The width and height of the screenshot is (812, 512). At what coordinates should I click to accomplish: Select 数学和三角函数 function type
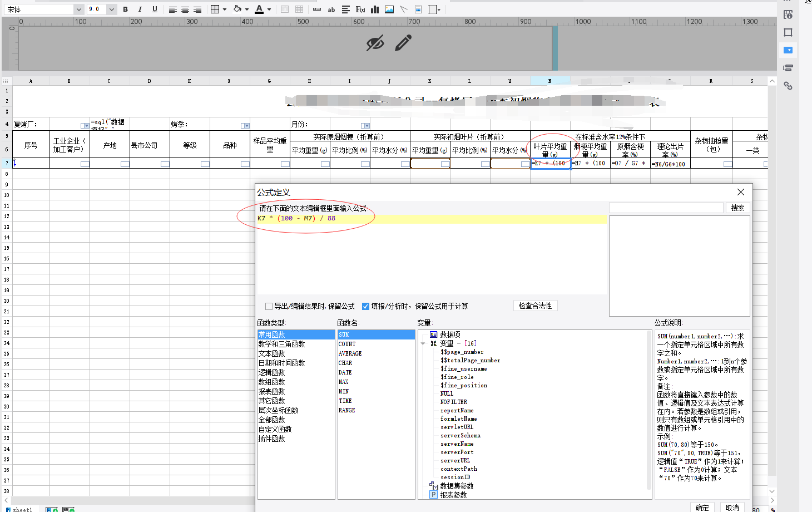pos(281,344)
